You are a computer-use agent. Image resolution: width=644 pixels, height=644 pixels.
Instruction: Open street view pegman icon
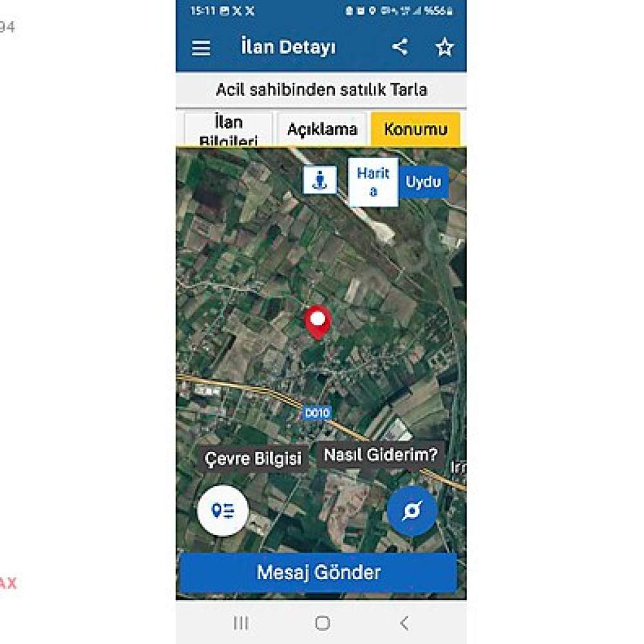click(319, 180)
